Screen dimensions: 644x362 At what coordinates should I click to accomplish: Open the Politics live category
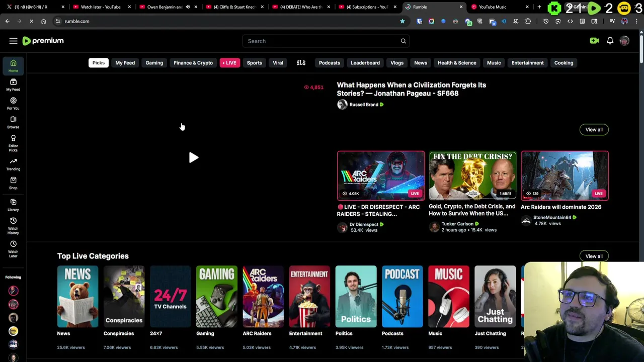356,297
